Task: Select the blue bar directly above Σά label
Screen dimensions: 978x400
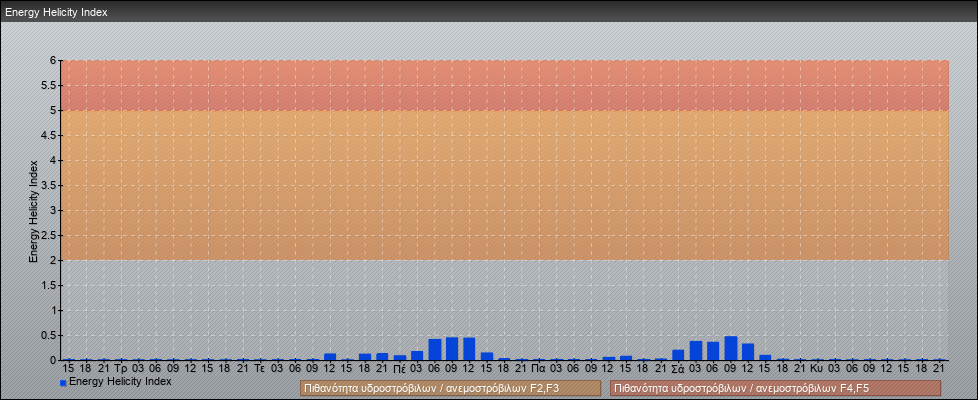Action: tap(678, 355)
